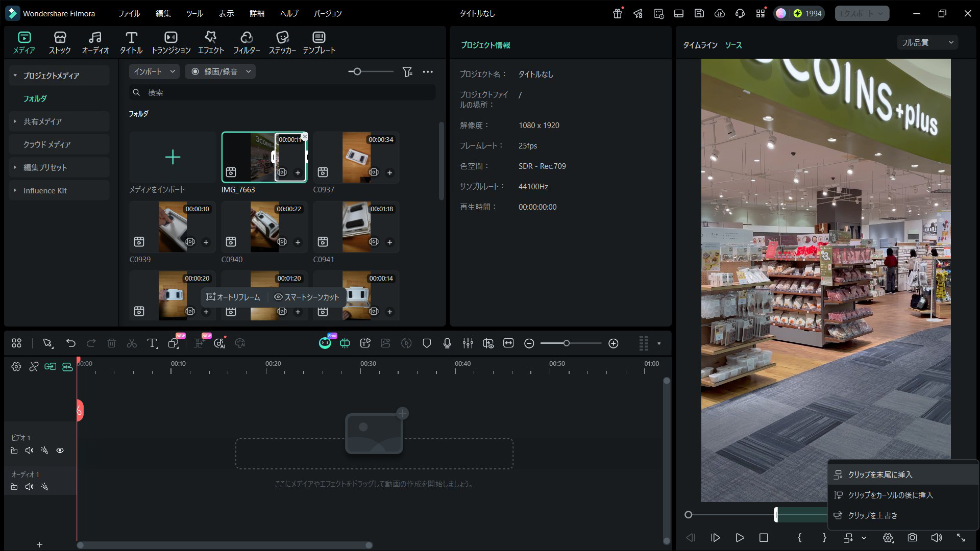The width and height of the screenshot is (980, 551).
Task: Click the undo arrow
Action: pos(70,343)
